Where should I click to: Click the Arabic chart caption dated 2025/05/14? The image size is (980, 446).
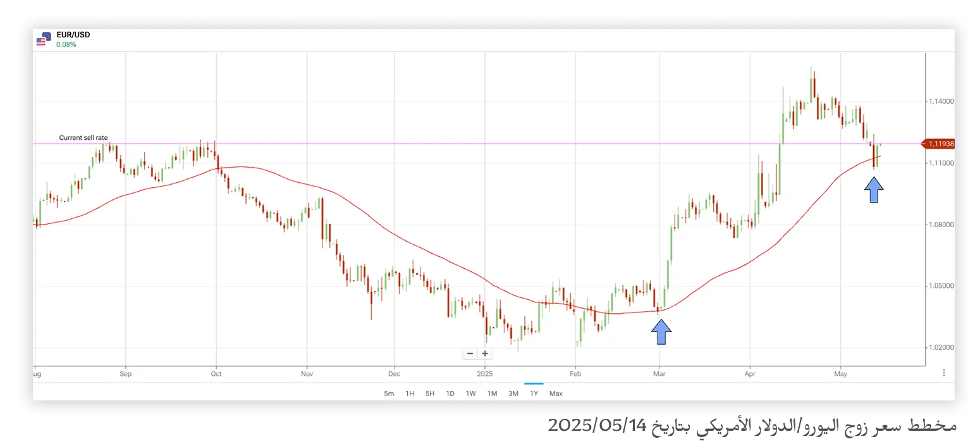(x=752, y=425)
